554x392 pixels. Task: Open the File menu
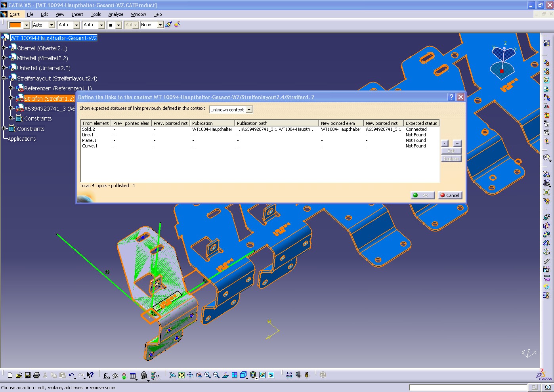30,14
